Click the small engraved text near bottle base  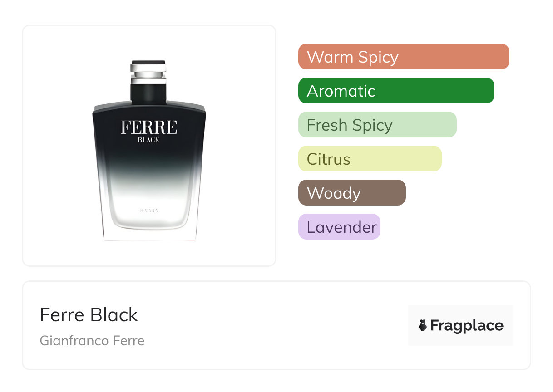(x=149, y=210)
